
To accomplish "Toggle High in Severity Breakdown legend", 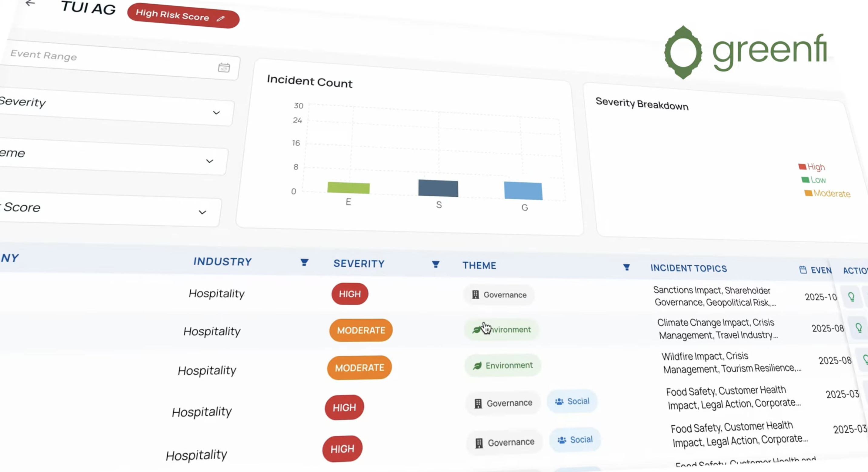I will [x=811, y=167].
